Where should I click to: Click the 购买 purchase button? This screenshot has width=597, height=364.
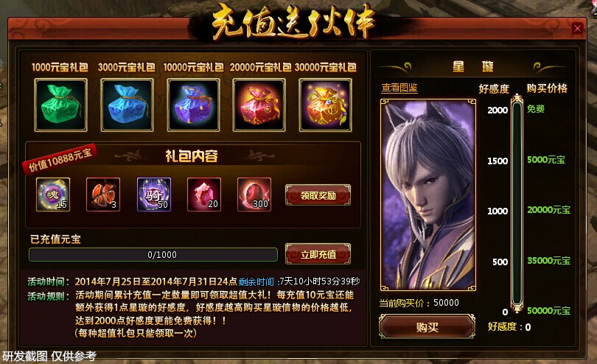[427, 326]
